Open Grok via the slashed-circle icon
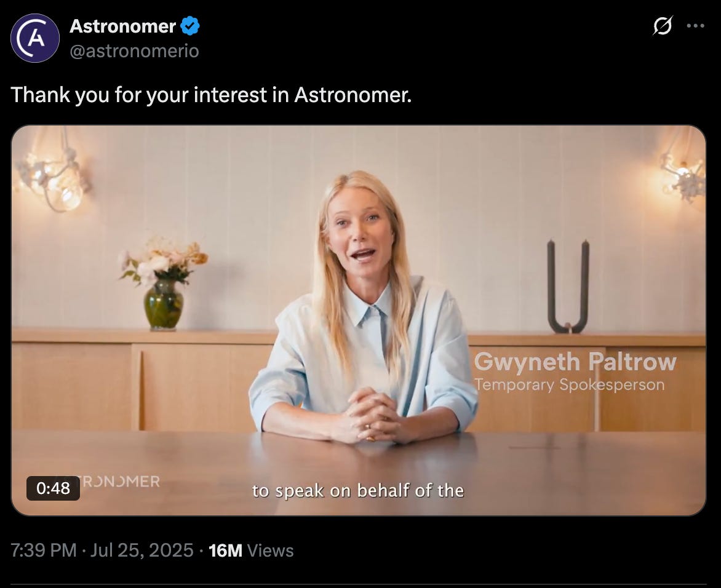 [663, 26]
